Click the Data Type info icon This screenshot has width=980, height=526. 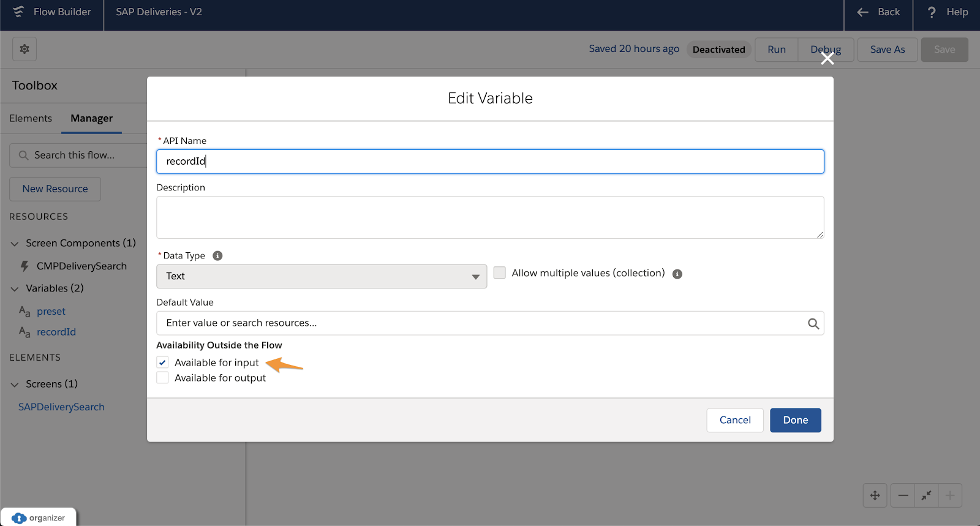pos(217,256)
